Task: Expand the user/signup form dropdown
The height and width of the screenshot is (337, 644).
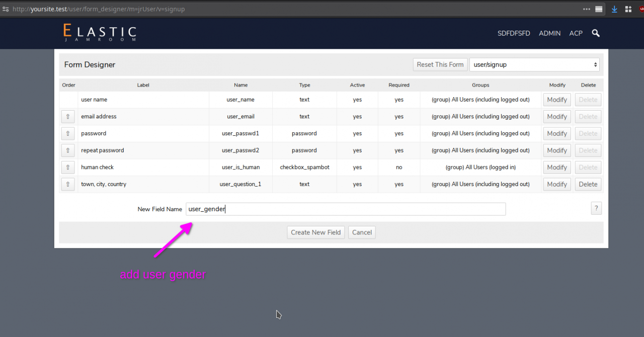Action: pos(534,64)
